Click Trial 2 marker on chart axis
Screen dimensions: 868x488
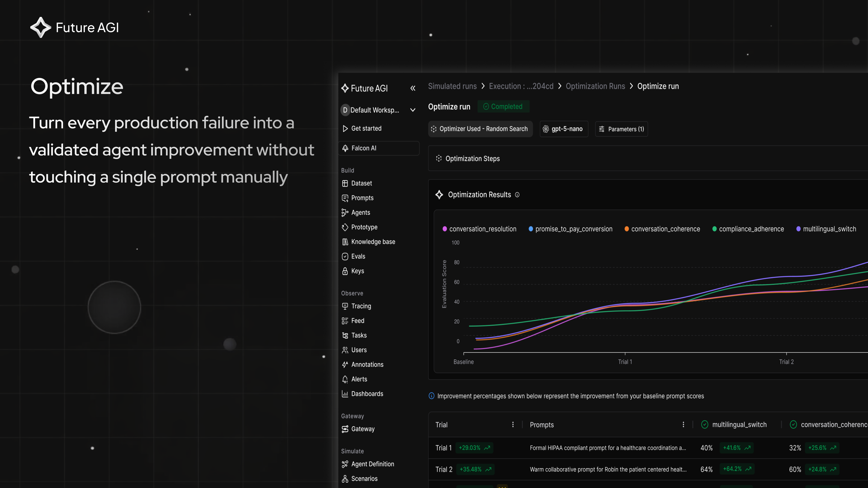coord(786,362)
